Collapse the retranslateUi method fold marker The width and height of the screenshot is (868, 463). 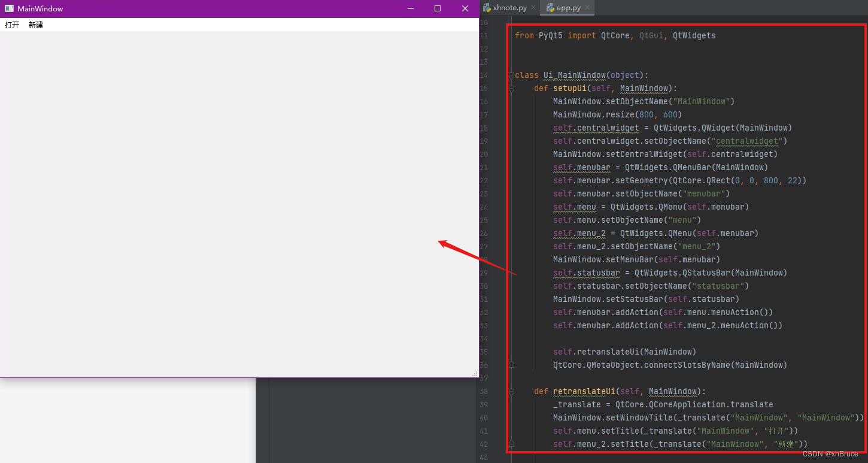click(x=511, y=392)
